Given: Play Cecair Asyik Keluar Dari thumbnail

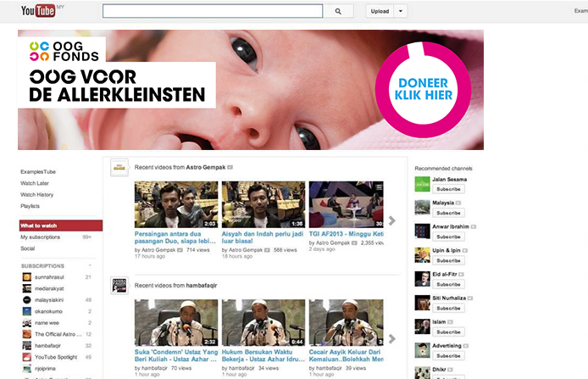Looking at the screenshot, I should pyautogui.click(x=347, y=323).
